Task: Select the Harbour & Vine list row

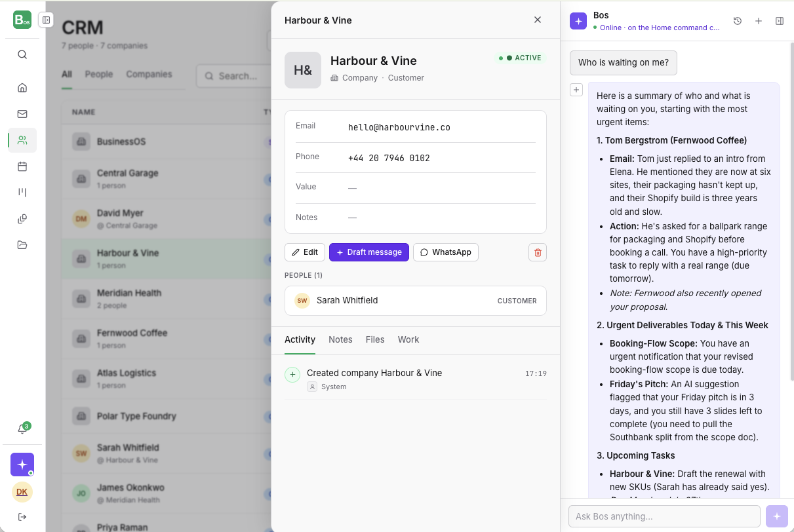Action: (x=166, y=258)
